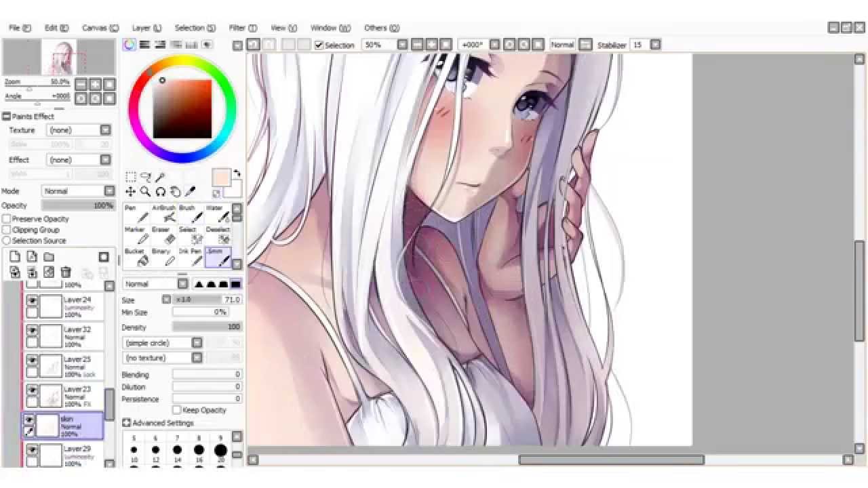The width and height of the screenshot is (868, 488).
Task: Enable Preserve Opacity checkbox
Action: point(7,219)
